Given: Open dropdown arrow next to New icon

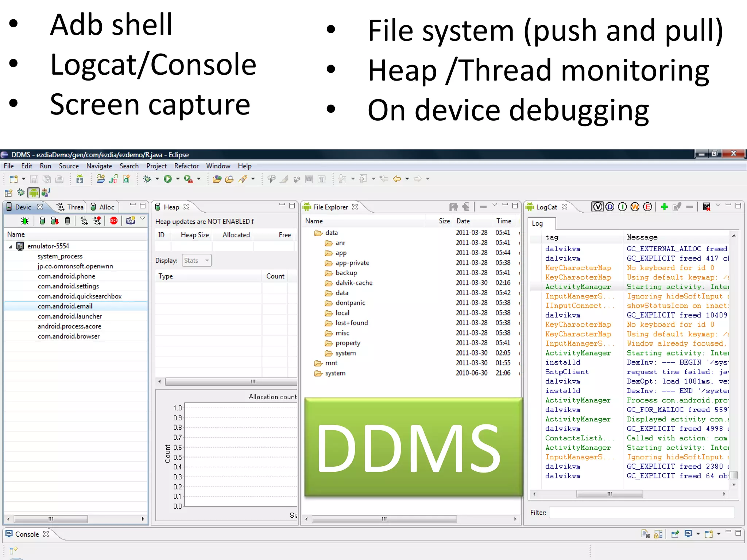Looking at the screenshot, I should 24,179.
